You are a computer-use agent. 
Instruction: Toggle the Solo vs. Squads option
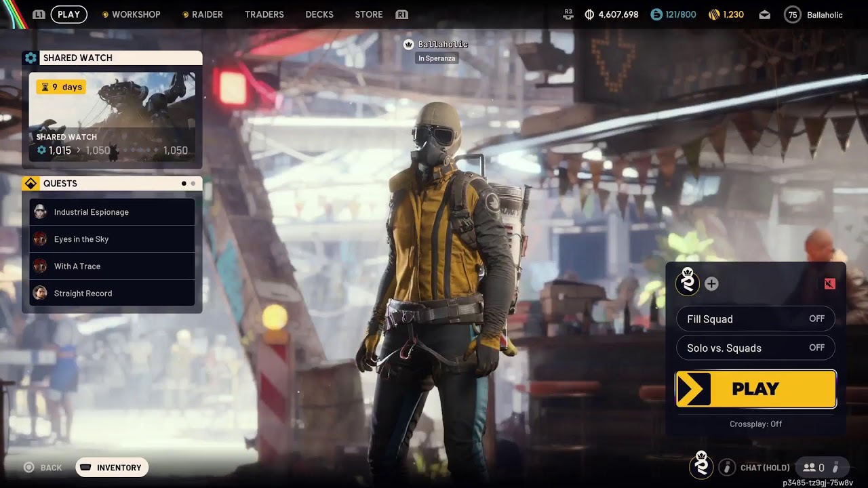(x=755, y=348)
